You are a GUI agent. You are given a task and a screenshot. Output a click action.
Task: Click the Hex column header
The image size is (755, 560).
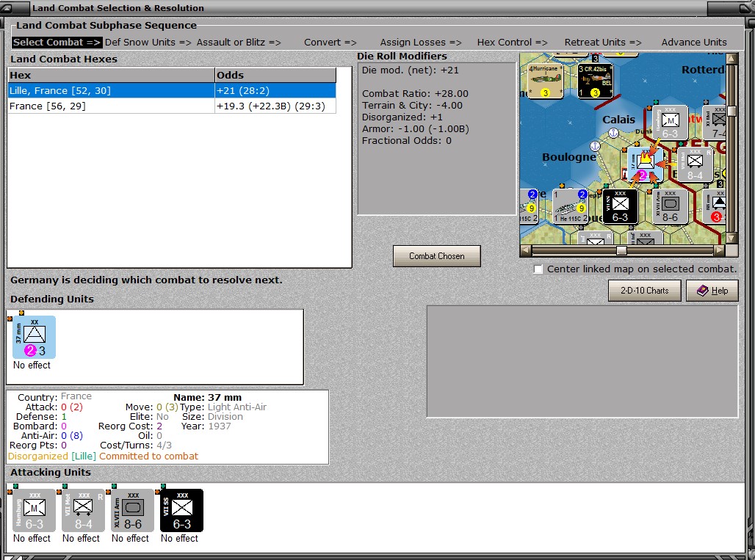pyautogui.click(x=111, y=75)
